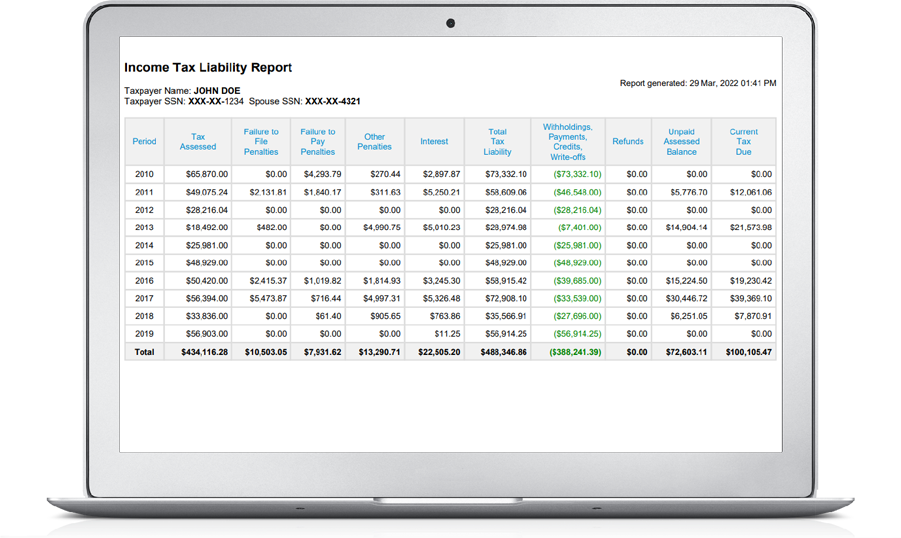901x538 pixels.
Task: Select the Total row label
Action: coord(144,352)
